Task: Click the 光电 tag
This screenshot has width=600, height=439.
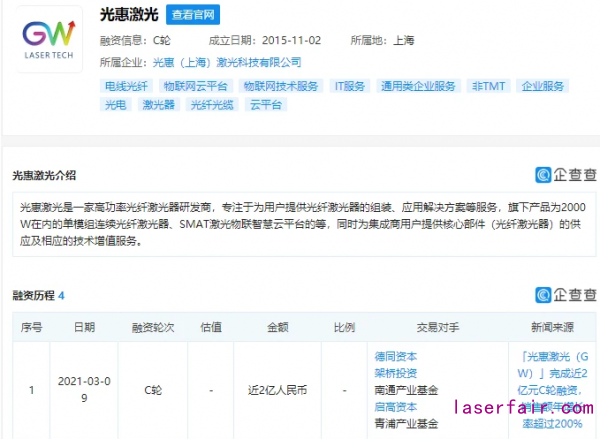Action: 116,104
